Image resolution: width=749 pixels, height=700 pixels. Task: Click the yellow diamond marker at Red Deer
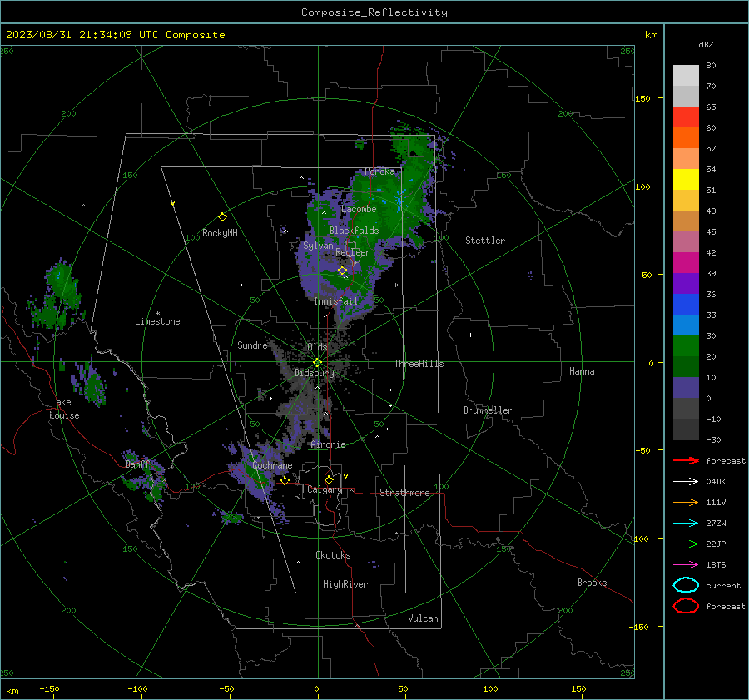(342, 271)
